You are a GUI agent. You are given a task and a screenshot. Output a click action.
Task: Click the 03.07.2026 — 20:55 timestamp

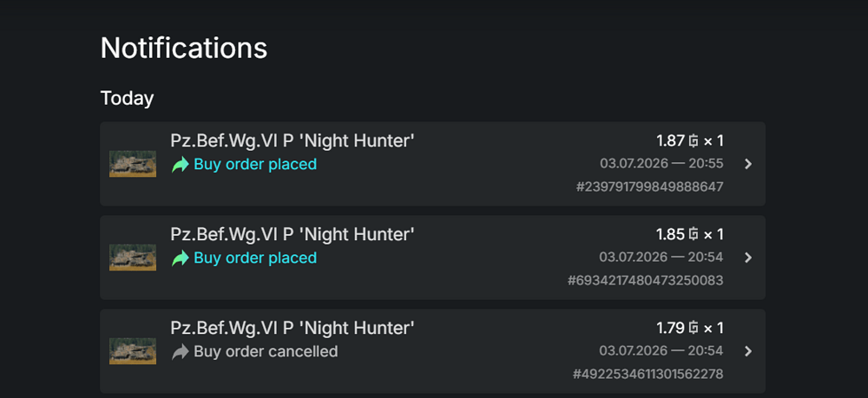point(661,164)
